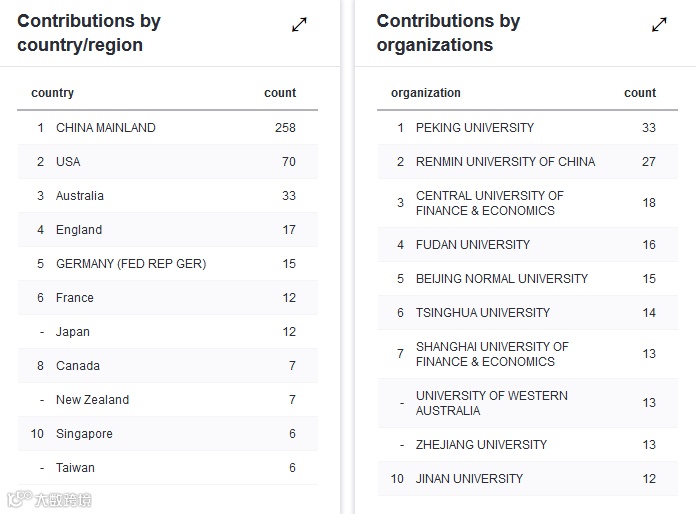
Task: Click the Australia country entry
Action: pyautogui.click(x=80, y=196)
